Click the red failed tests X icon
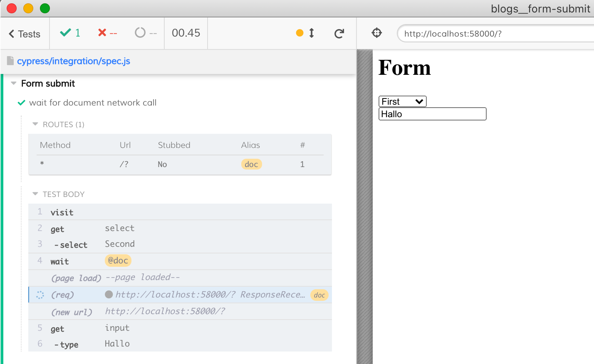Screen dimensions: 594x364 (102, 33)
